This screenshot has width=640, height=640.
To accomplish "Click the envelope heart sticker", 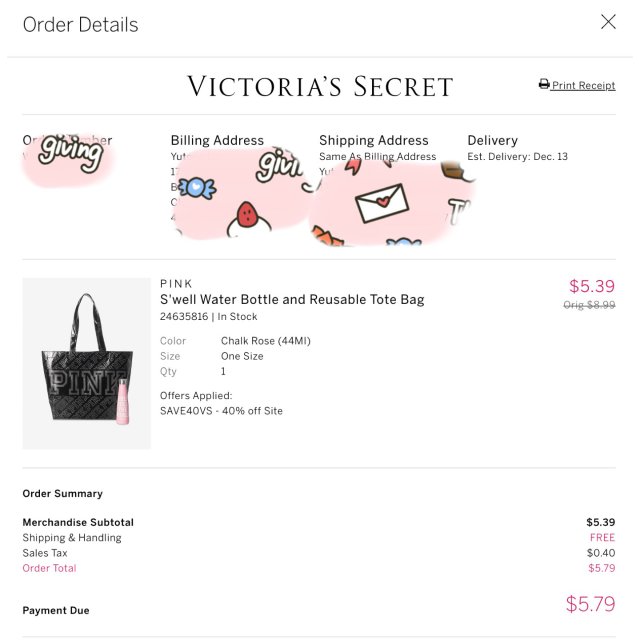I will point(382,204).
